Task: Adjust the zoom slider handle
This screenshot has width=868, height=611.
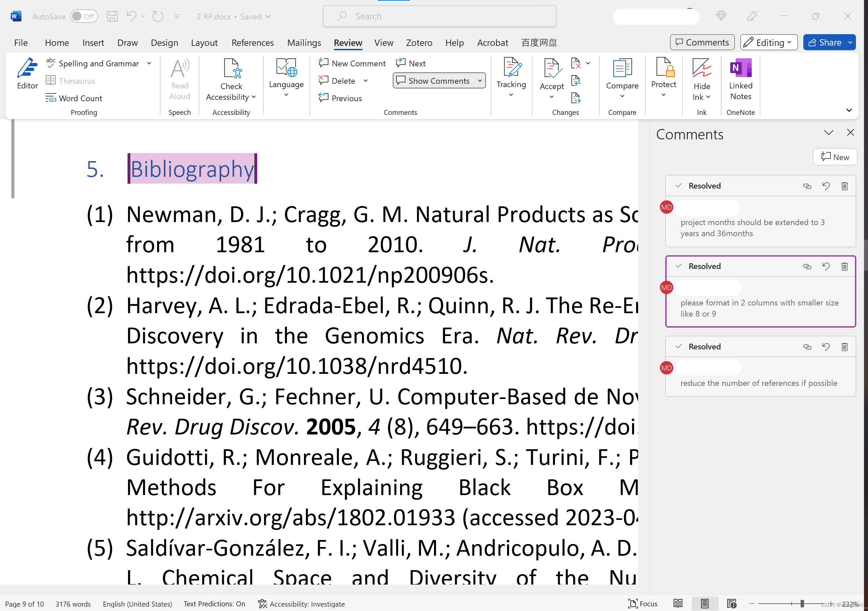Action: point(802,603)
